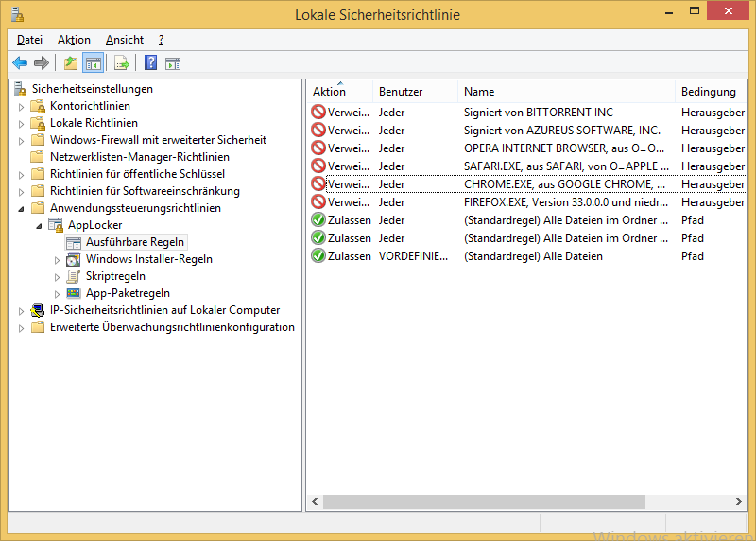
Task: Collapse the AppLocker node
Action: pos(39,226)
